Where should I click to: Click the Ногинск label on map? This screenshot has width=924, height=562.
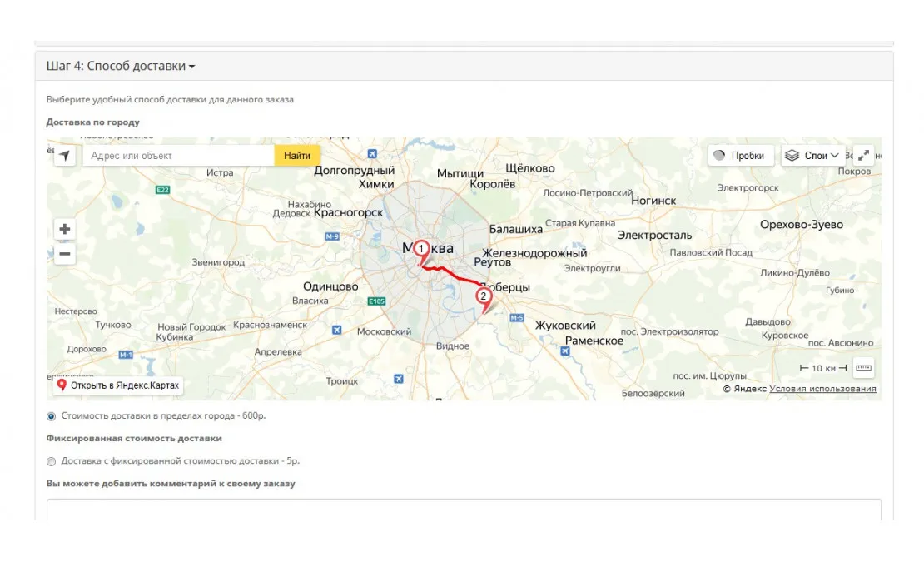point(653,201)
